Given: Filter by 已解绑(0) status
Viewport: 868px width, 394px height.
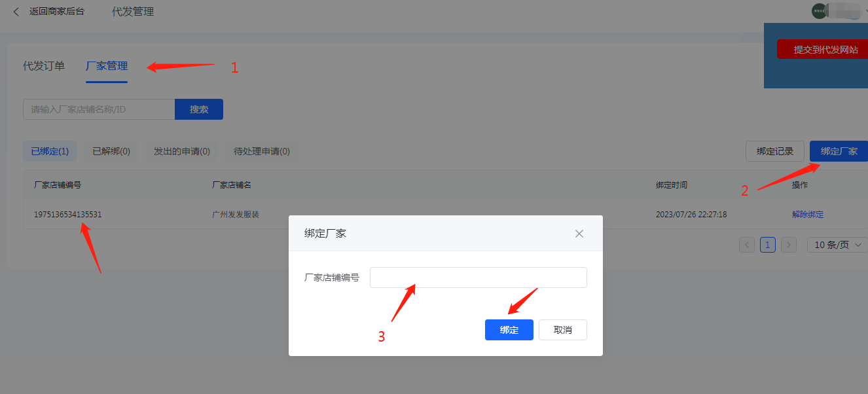Looking at the screenshot, I should 111,151.
